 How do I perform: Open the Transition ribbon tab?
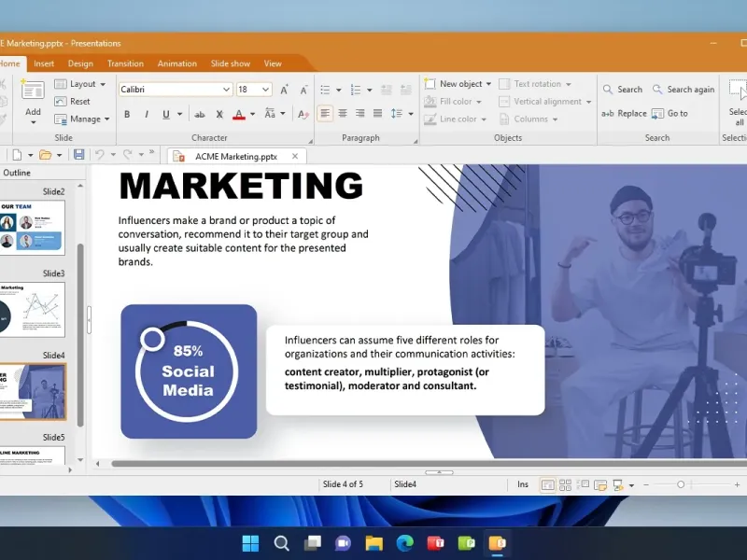[x=125, y=63]
